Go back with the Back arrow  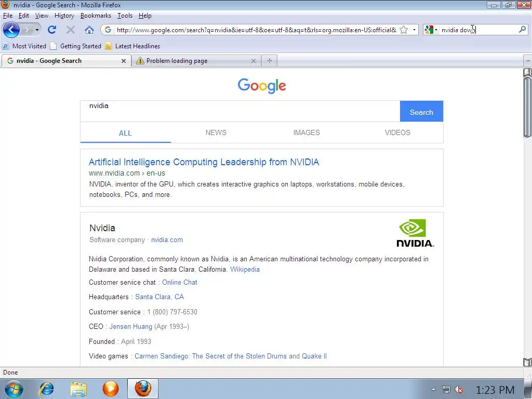pos(11,30)
